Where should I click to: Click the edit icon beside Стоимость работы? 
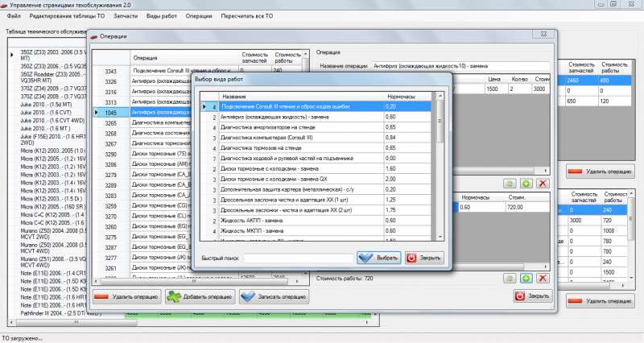click(510, 278)
